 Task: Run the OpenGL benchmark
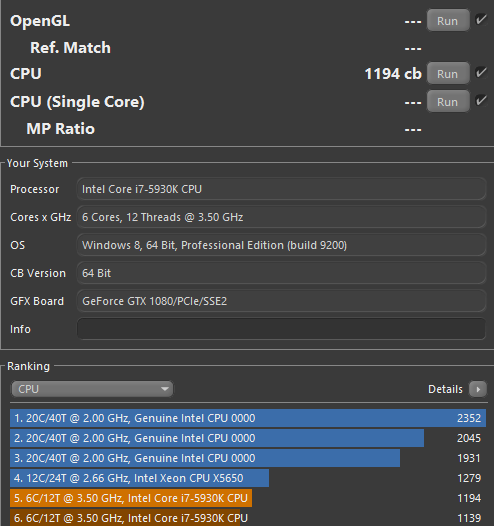coord(448,20)
